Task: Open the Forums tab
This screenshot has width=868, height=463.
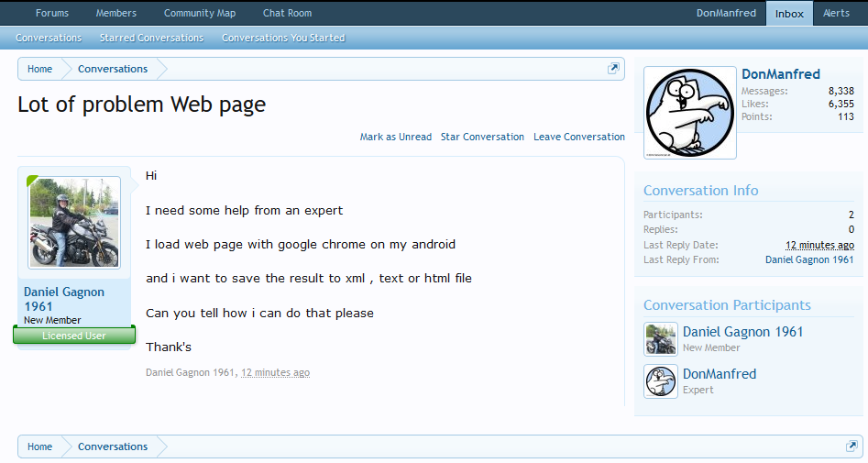Action: pos(52,13)
